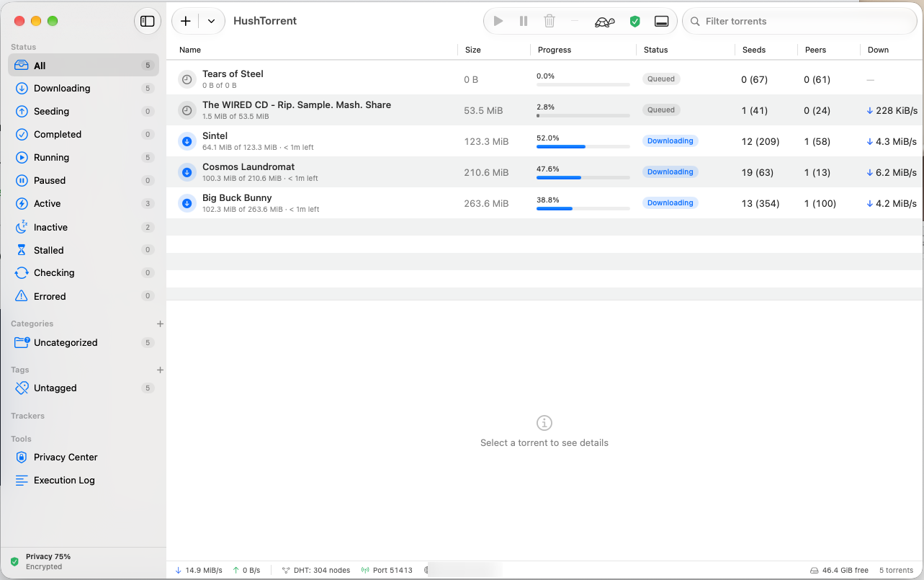Click the resume (play) toolbar icon

point(498,21)
